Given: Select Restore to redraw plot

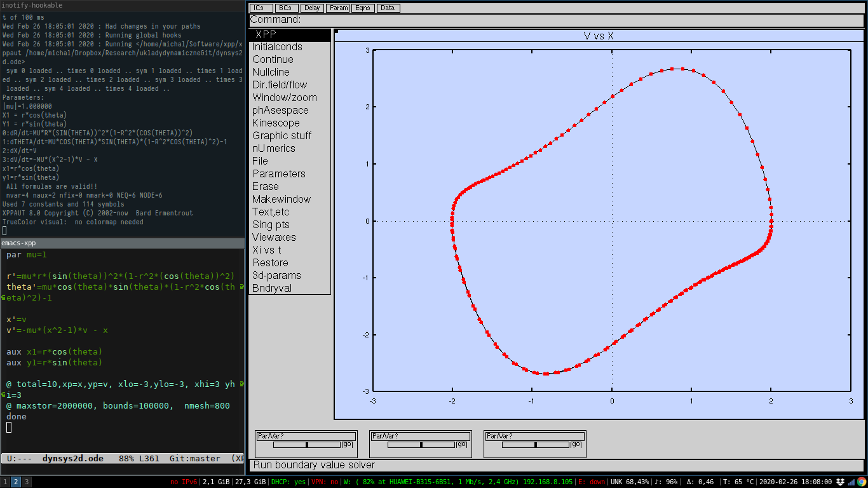Looking at the screenshot, I should (x=290, y=263).
